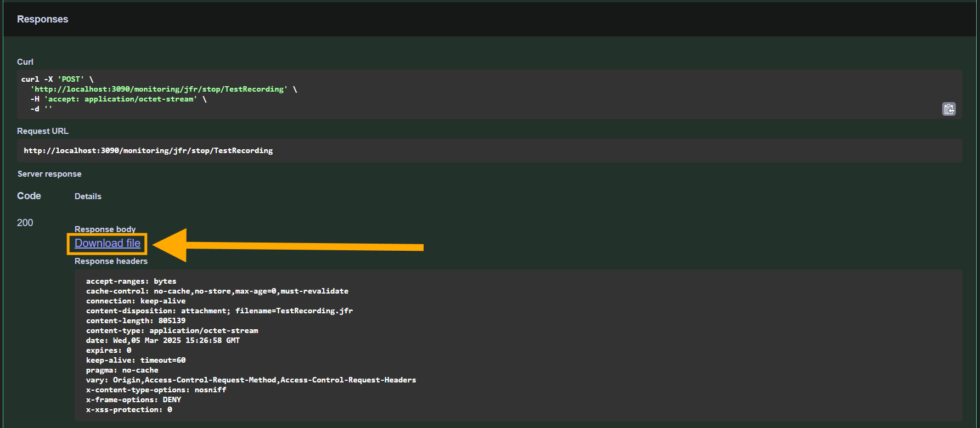The width and height of the screenshot is (980, 428).
Task: Select the curl -X 'POST' line
Action: pos(57,80)
